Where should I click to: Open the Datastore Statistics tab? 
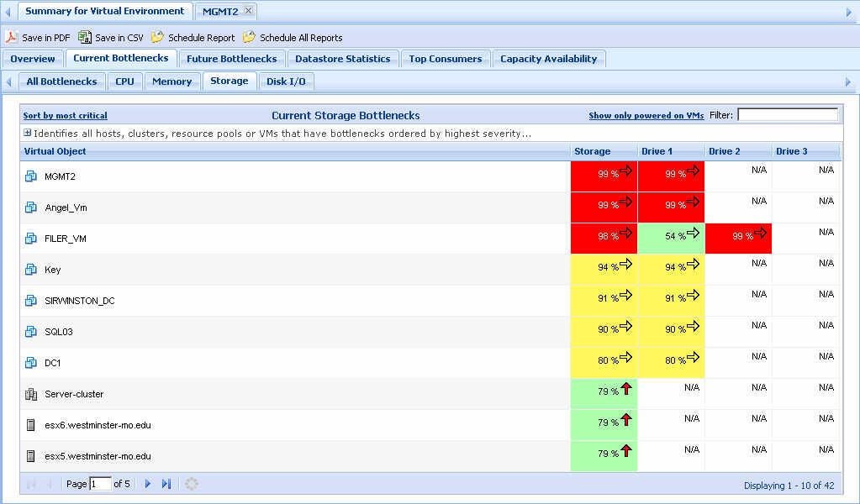(x=343, y=59)
